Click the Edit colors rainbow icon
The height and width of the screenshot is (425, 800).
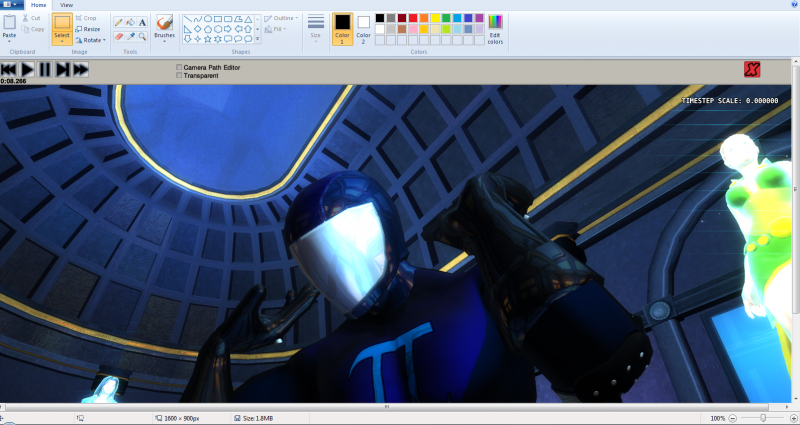click(495, 22)
